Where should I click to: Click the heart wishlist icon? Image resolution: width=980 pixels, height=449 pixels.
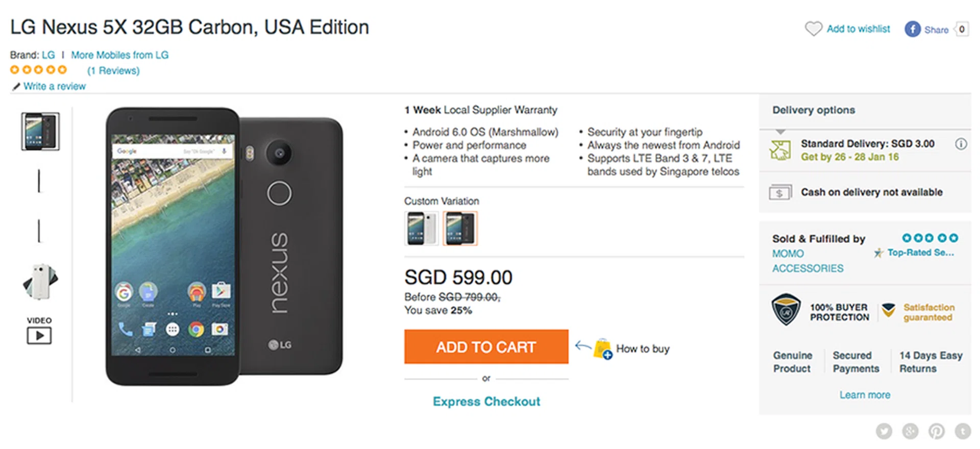pyautogui.click(x=813, y=29)
